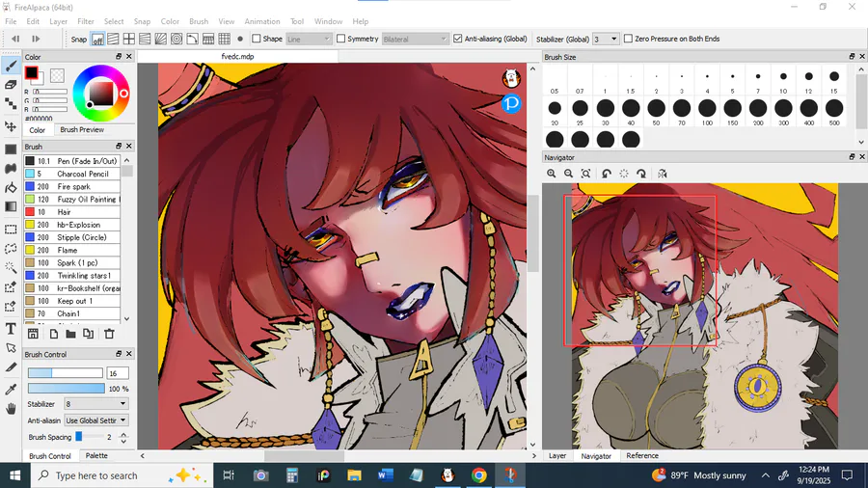Select the Text tool
The height and width of the screenshot is (488, 868).
tap(11, 329)
